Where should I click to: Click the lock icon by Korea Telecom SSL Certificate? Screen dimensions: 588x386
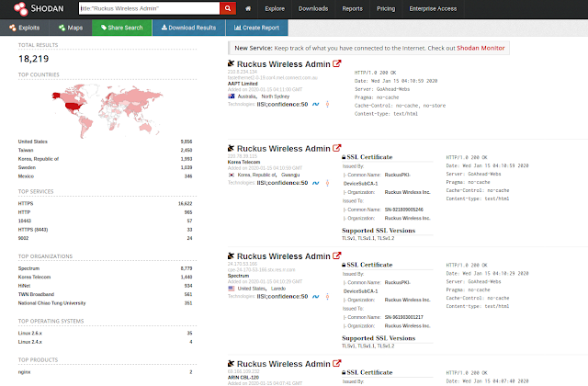click(x=344, y=157)
